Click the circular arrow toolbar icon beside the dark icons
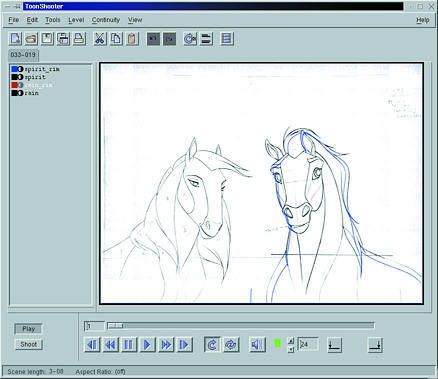This screenshot has height=379, width=438. click(x=190, y=39)
